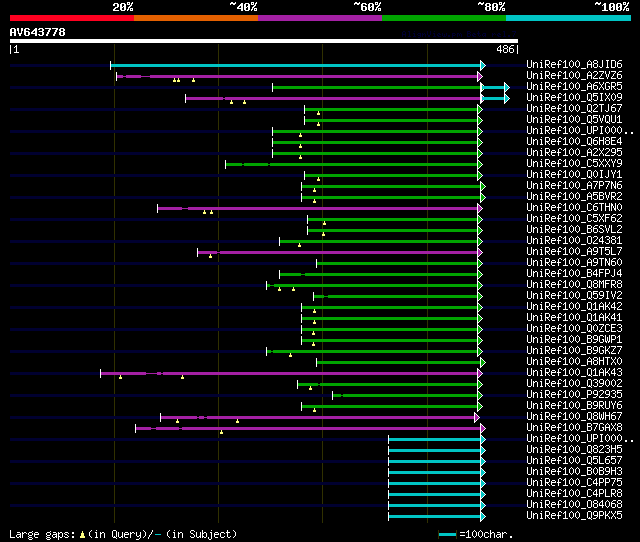This screenshot has width=640, height=542.
Task: Select hit label UniRef100_Q59IV2
Action: [x=574, y=296]
